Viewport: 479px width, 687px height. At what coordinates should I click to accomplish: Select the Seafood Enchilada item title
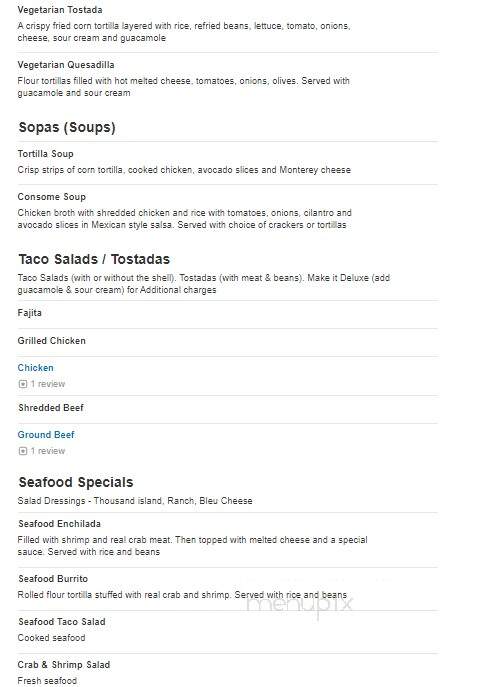[60, 524]
